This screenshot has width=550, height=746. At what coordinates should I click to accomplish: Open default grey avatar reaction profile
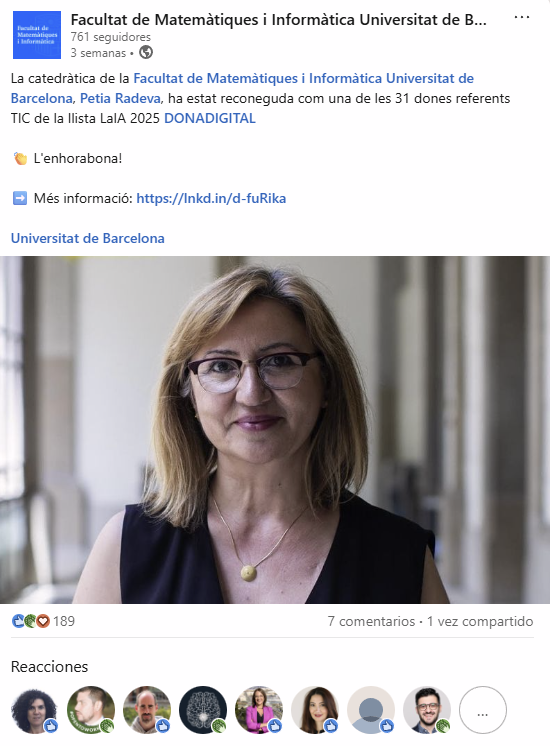tap(371, 710)
